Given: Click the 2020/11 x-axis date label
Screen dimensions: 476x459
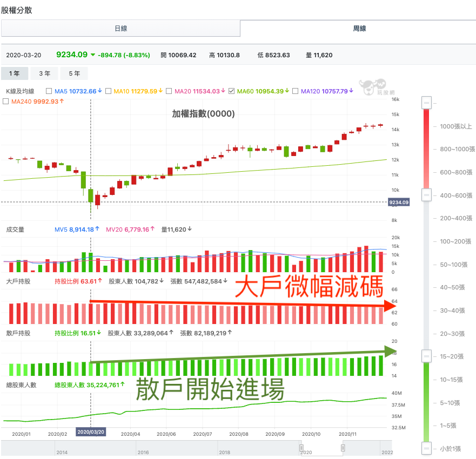Looking at the screenshot, I should [x=347, y=434].
